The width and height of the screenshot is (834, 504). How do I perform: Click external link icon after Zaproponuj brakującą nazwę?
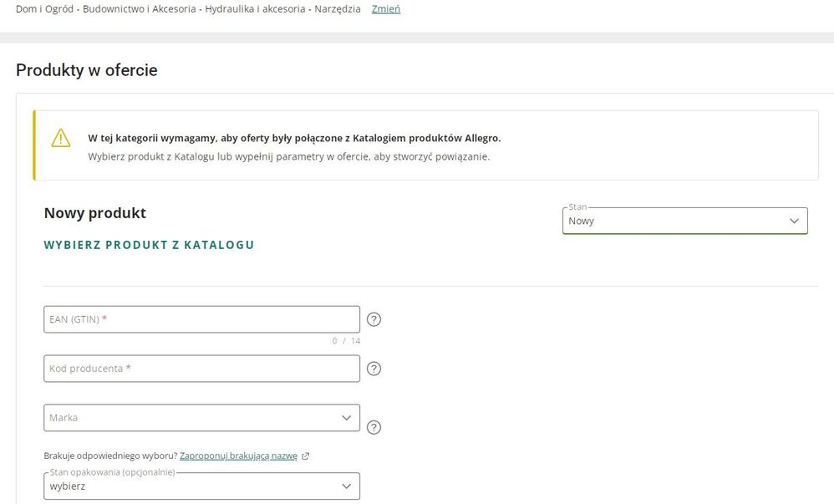(x=306, y=456)
